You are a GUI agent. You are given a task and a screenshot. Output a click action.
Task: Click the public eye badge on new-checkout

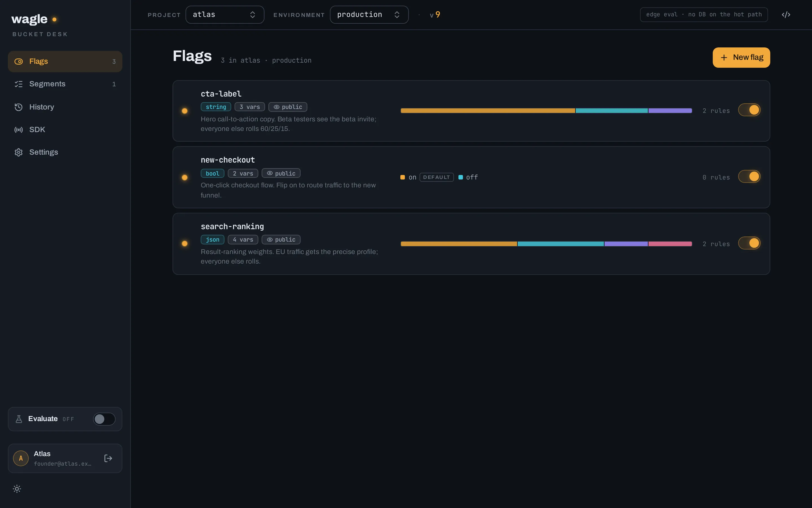[x=281, y=173]
